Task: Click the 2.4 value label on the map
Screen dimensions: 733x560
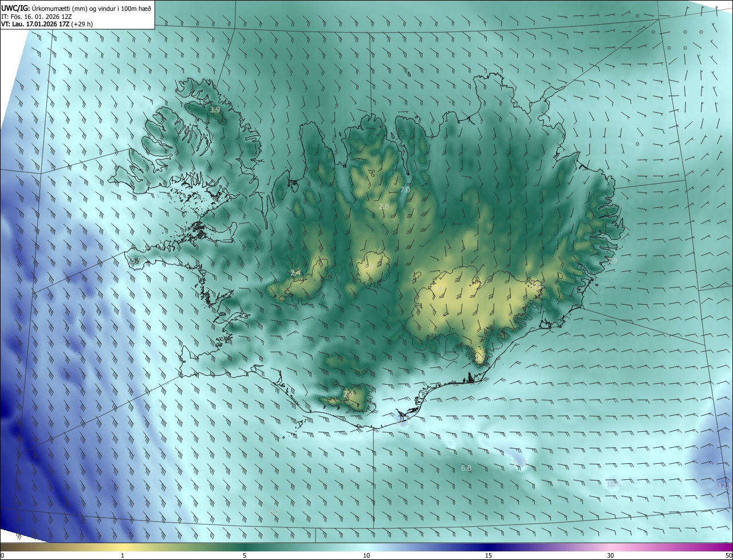Action: coord(295,273)
